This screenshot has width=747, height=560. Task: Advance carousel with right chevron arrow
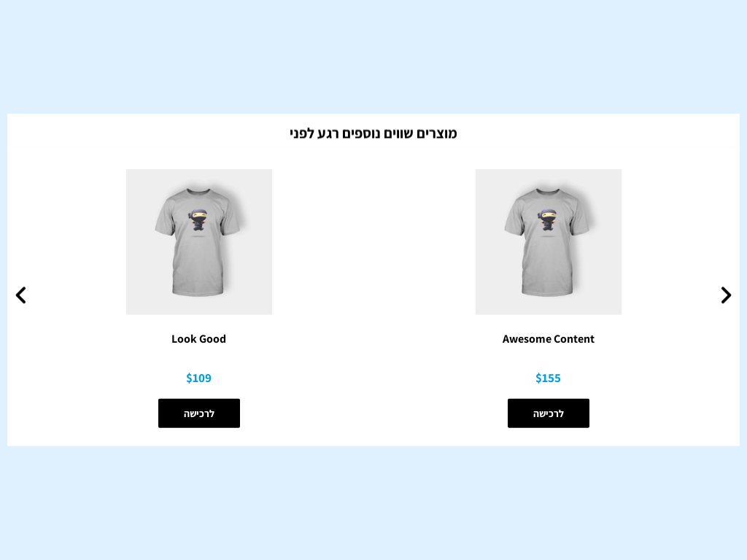point(726,295)
